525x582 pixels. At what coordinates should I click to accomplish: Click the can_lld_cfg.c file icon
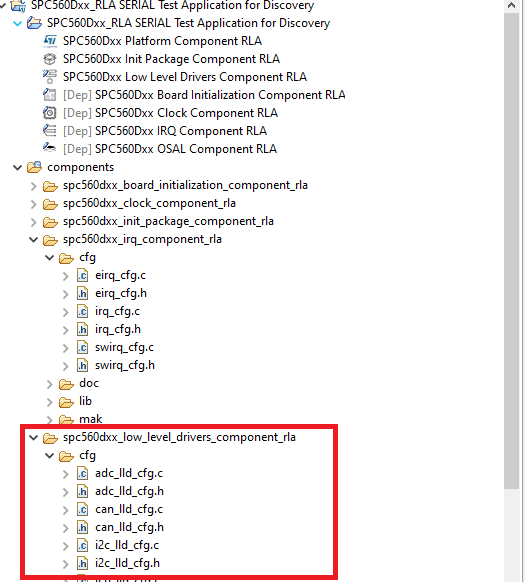82,509
